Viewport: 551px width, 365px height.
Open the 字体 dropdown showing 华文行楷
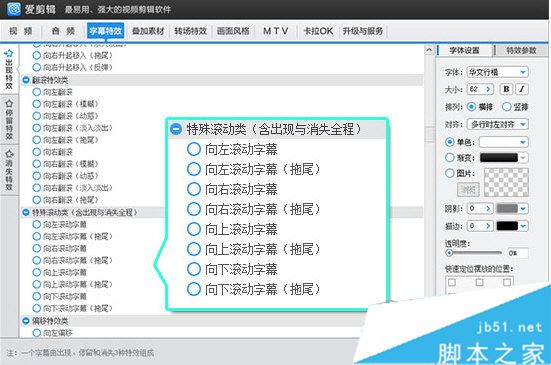point(498,72)
